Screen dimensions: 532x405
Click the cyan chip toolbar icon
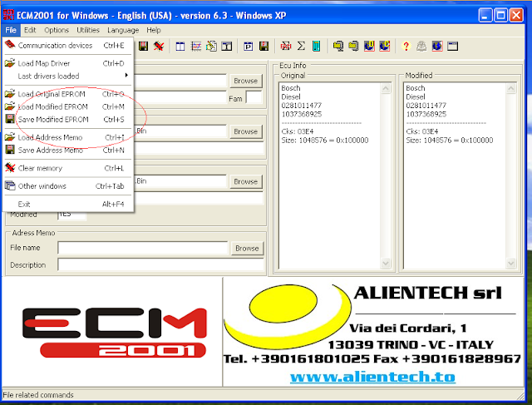click(316, 46)
